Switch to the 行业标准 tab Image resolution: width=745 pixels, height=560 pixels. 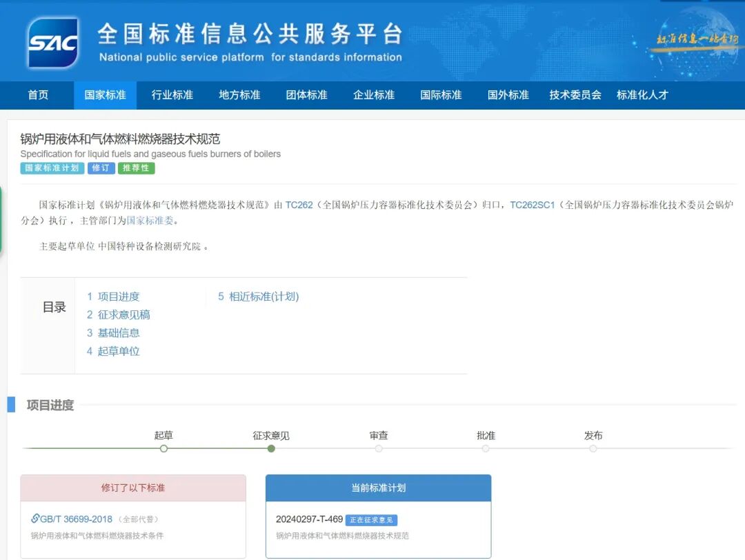click(172, 95)
